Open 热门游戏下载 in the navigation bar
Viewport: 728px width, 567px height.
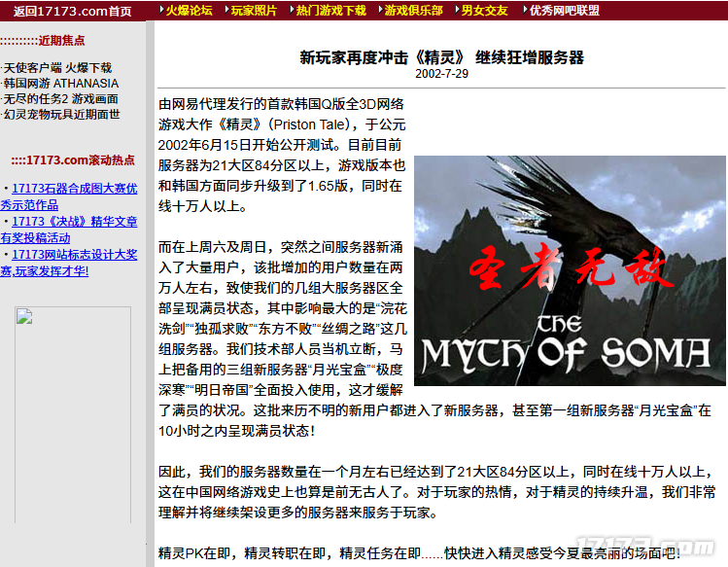330,11
